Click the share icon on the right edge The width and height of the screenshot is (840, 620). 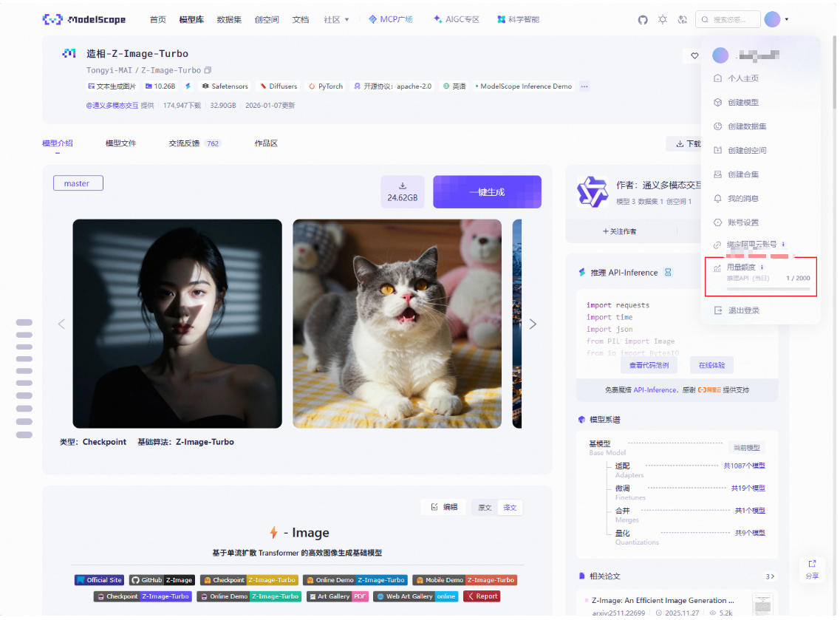812,568
